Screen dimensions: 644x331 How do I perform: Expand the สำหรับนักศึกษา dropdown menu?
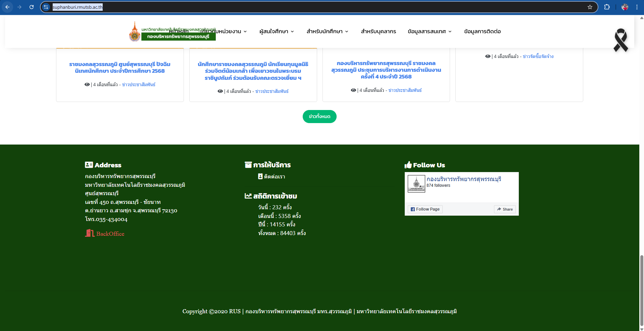pyautogui.click(x=327, y=32)
